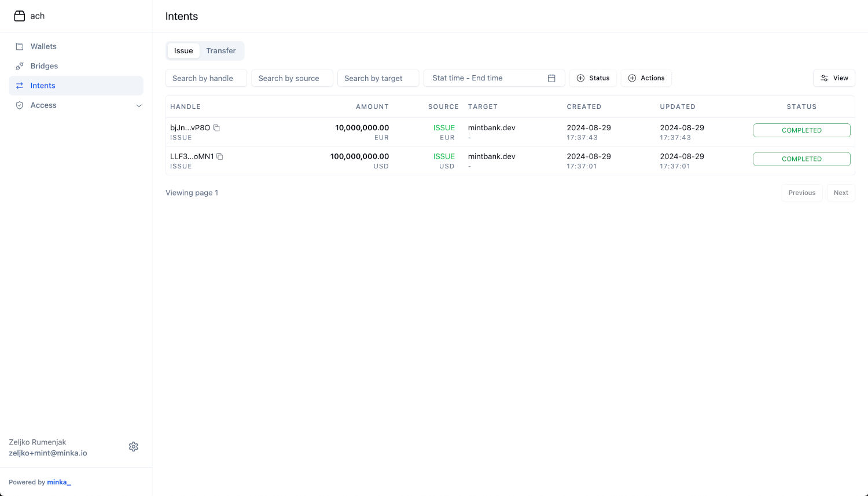Screen dimensions: 868x496
Task: Open the Actions filter dropdown
Action: (646, 78)
